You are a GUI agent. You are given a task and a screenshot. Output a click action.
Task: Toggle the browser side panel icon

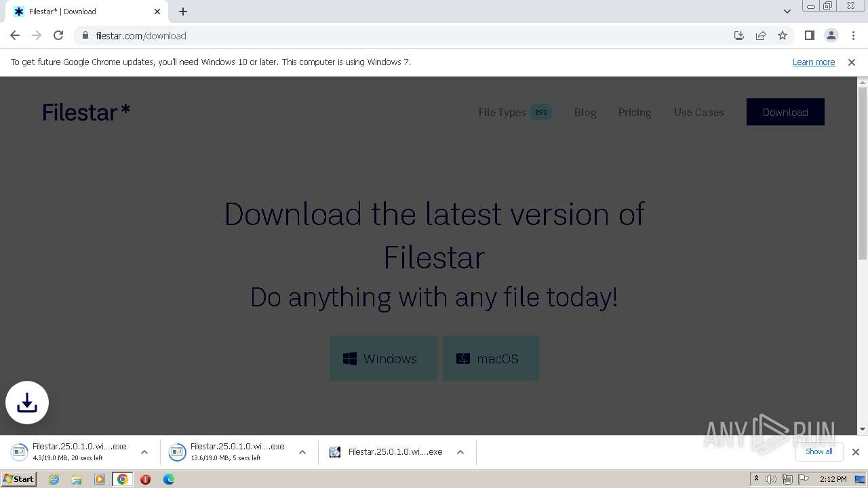(809, 35)
